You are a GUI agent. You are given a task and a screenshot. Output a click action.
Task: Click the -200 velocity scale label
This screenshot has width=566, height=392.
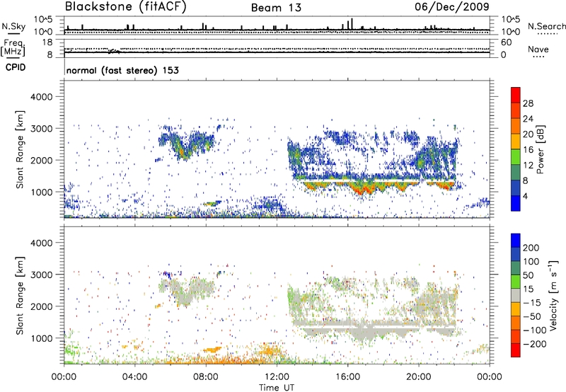pos(535,344)
